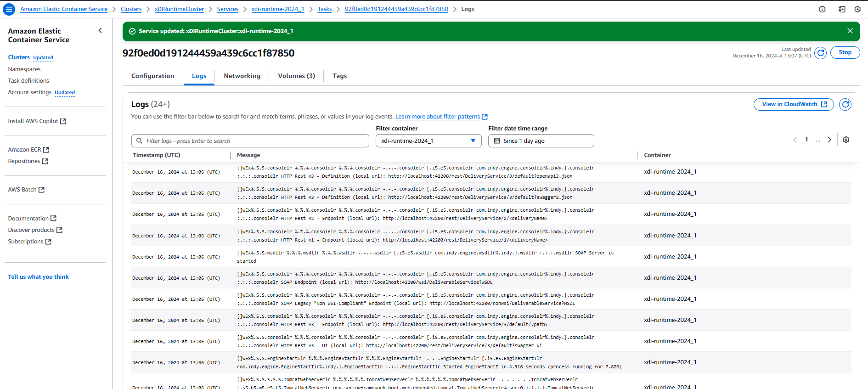Screen dimensions: 868x389
Task: Stop the running task
Action: (845, 52)
